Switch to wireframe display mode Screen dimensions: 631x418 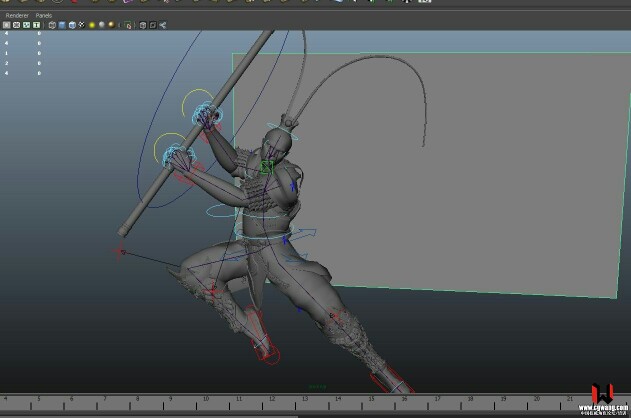pyautogui.click(x=52, y=25)
